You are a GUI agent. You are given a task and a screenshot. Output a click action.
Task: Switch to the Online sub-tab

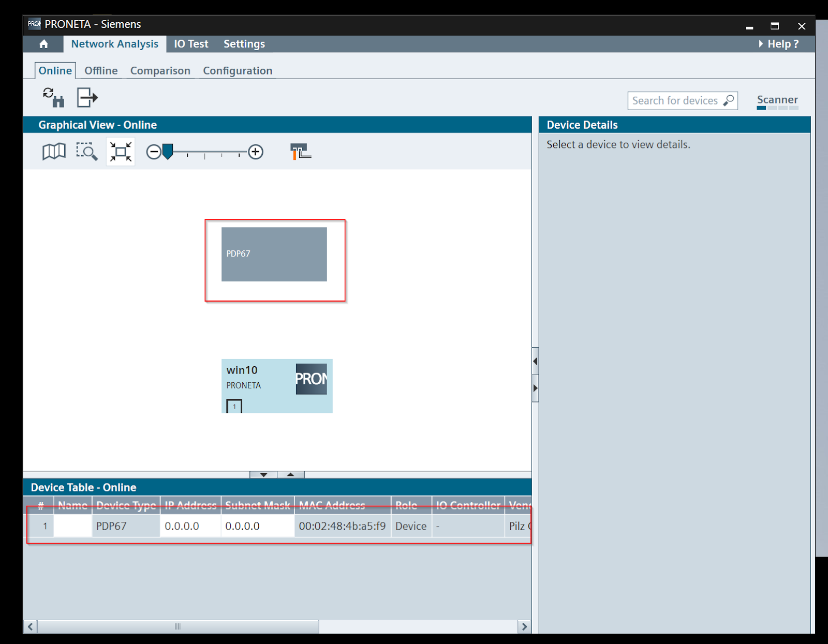(x=55, y=71)
